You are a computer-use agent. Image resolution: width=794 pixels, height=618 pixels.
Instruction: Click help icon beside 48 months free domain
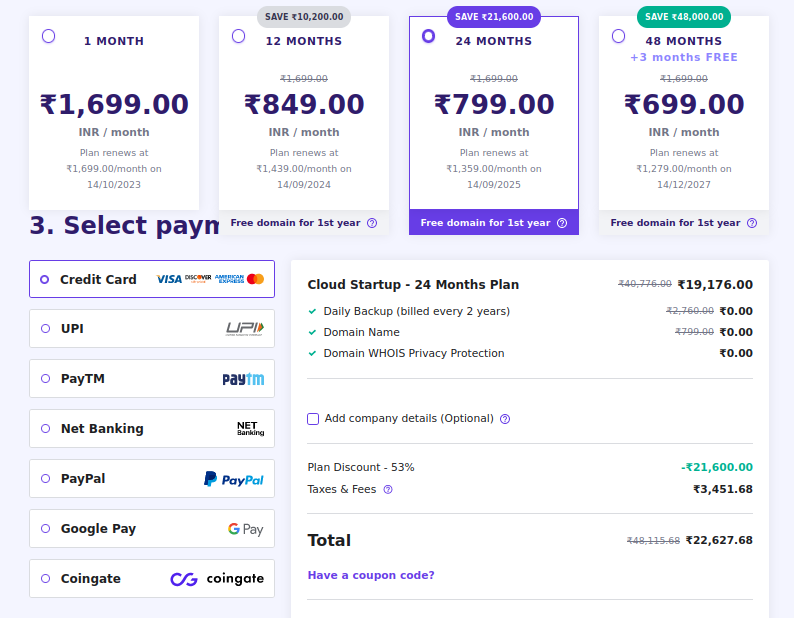point(752,223)
